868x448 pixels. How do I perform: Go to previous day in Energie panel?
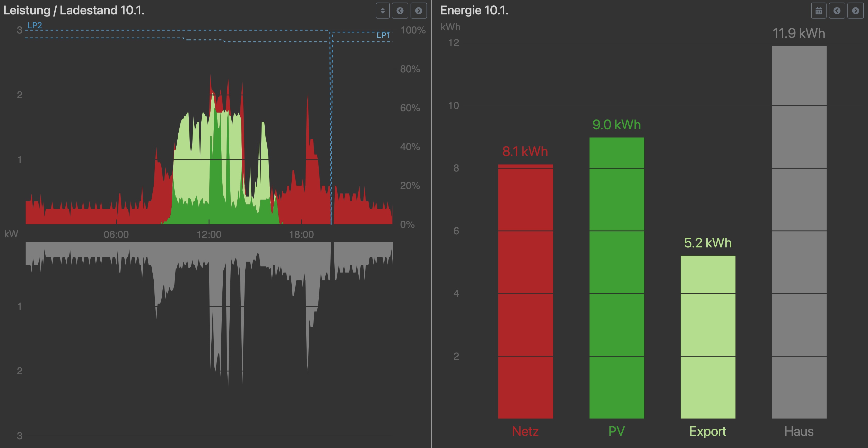coord(837,11)
